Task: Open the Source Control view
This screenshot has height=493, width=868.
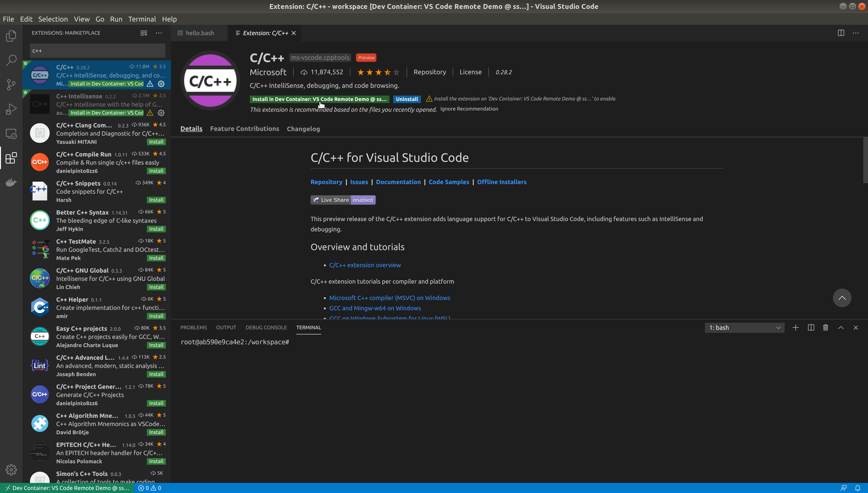Action: (11, 85)
